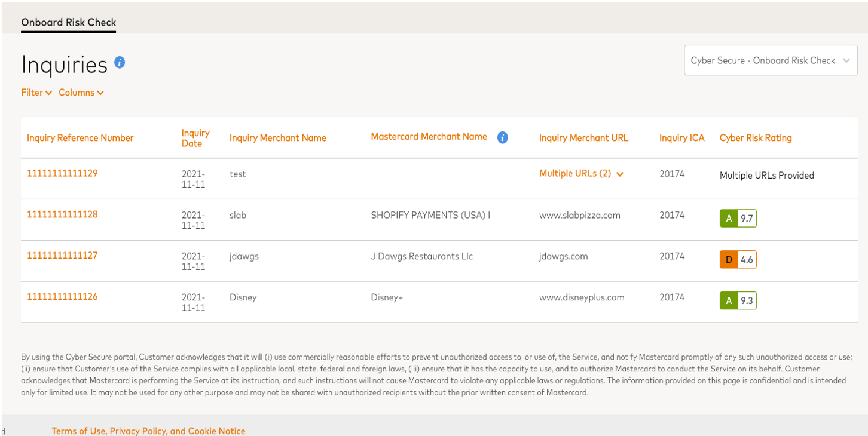Sort by Inquiry Reference Number column
This screenshot has width=868, height=436.
tap(80, 138)
